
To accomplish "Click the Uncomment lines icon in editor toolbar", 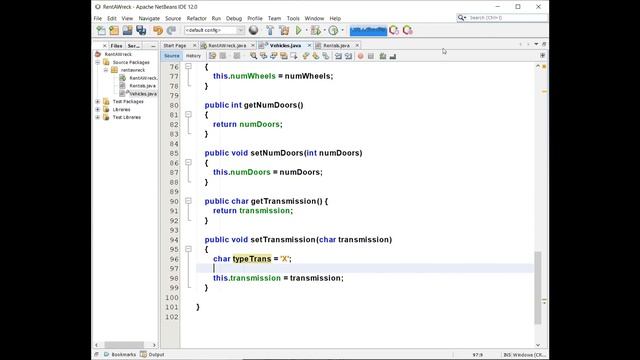I will click(x=393, y=56).
